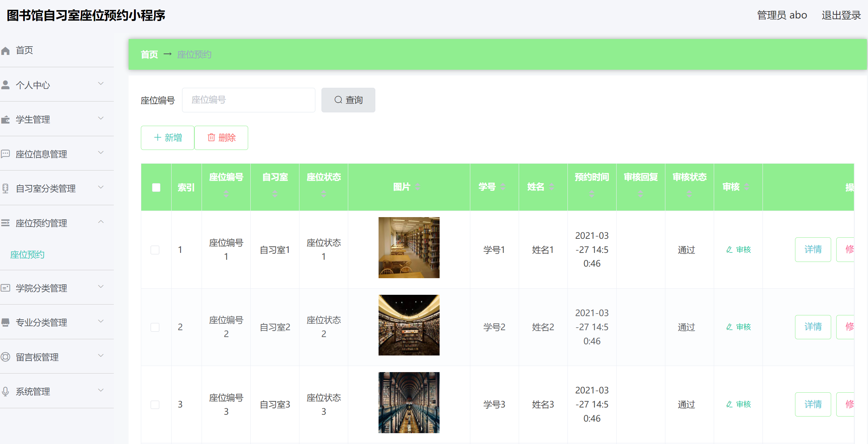Toggle the select-all checkbox in table header
Screen dimensions: 868x444
point(156,187)
